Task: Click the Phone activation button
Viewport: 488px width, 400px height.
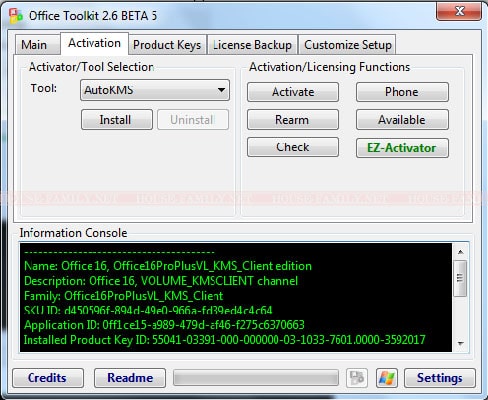Action: point(402,92)
